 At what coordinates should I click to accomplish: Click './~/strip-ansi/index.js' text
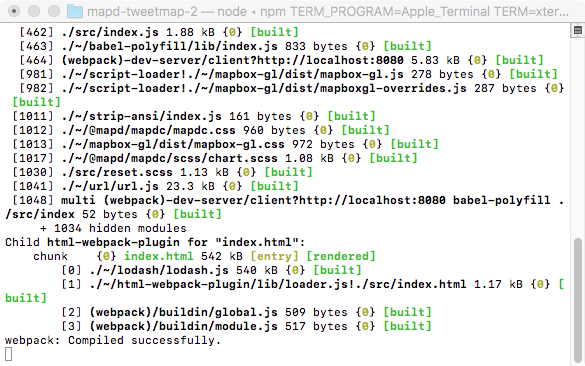(141, 116)
